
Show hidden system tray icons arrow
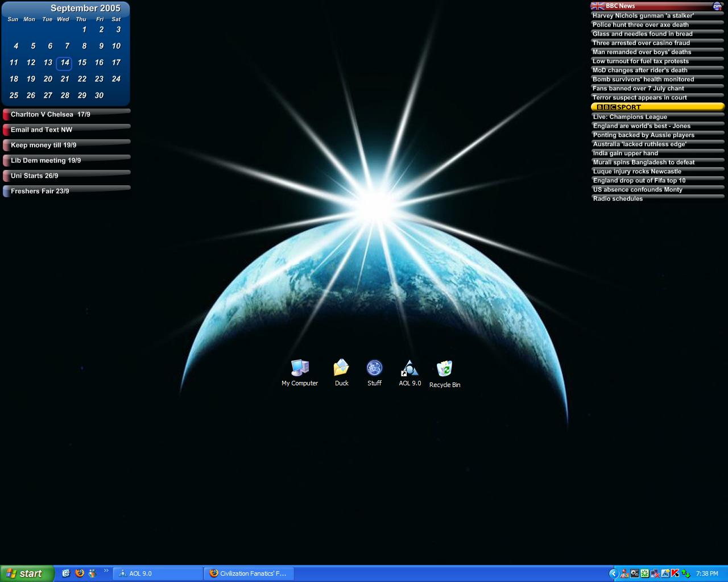[x=614, y=573]
